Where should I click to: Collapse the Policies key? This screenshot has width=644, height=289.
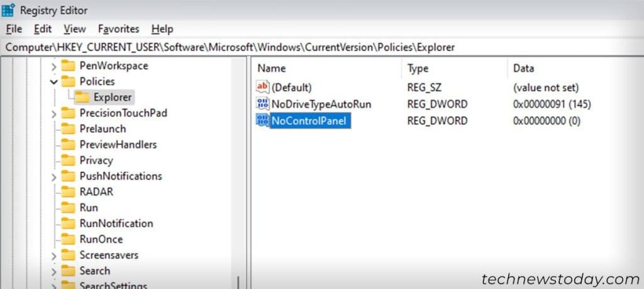pos(54,82)
